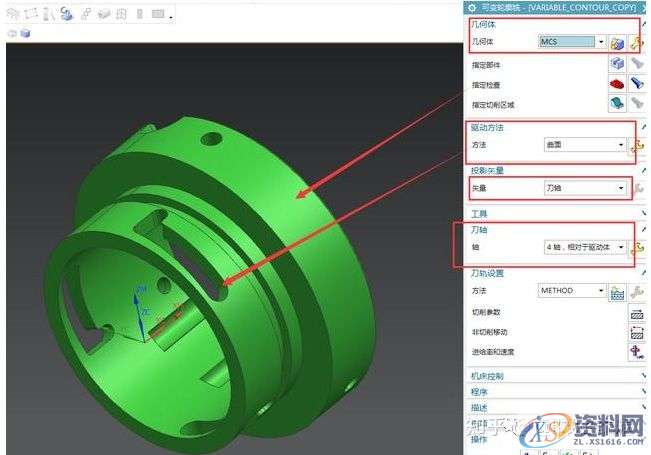
Task: Open the drive method (方法) 曲面 dropdown
Action: click(x=621, y=145)
